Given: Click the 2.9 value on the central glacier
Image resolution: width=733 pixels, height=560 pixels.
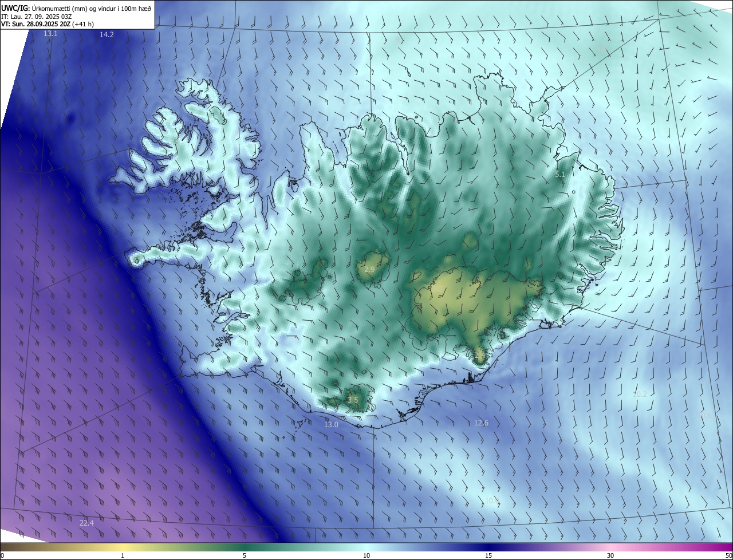Looking at the screenshot, I should click(369, 270).
